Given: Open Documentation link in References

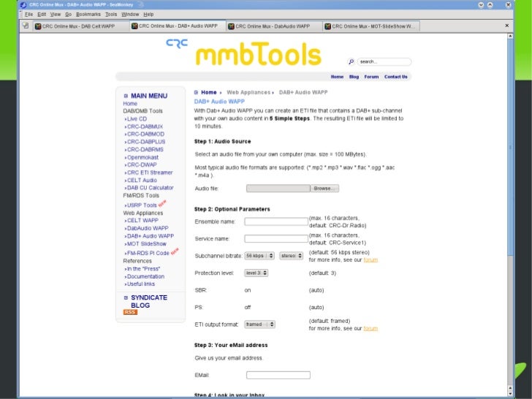Looking at the screenshot, I should 145,276.
